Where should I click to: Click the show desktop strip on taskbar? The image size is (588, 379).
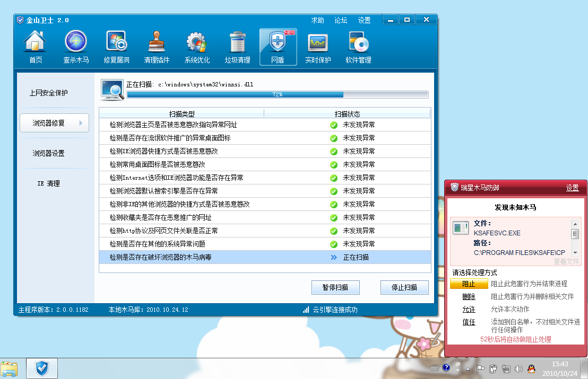click(584, 368)
